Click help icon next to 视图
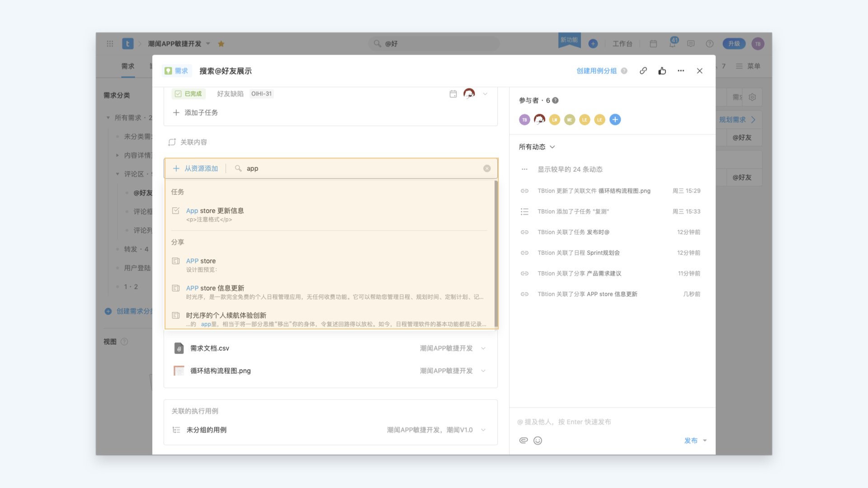Screen dimensions: 868x488 point(124,342)
